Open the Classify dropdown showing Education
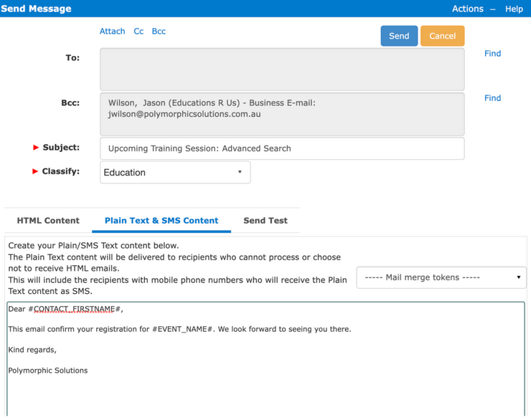This screenshot has height=420, width=531. [175, 173]
